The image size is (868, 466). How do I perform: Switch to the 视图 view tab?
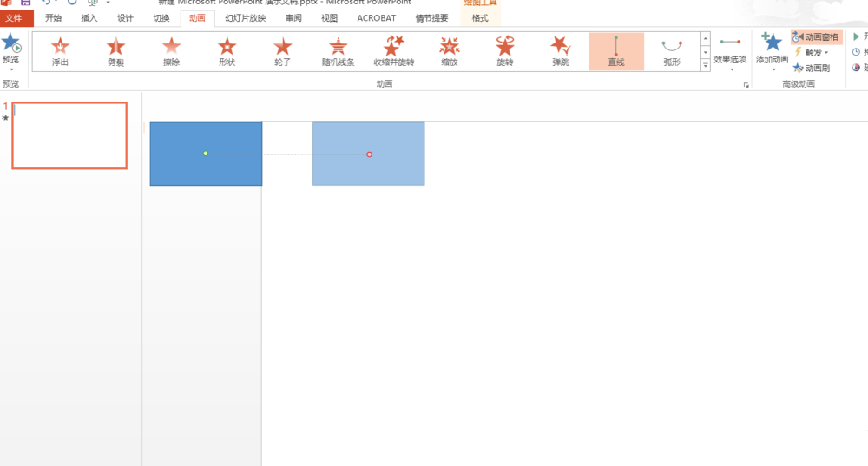[x=329, y=18]
